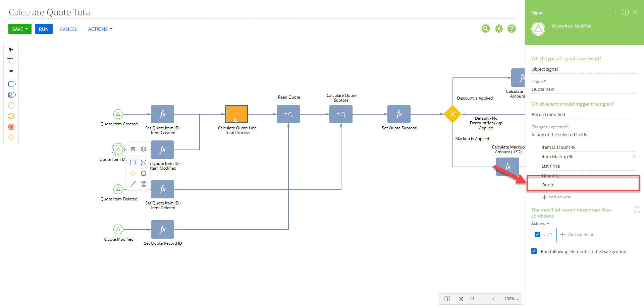
Task: Click Add condition in filter
Action: [x=577, y=235]
